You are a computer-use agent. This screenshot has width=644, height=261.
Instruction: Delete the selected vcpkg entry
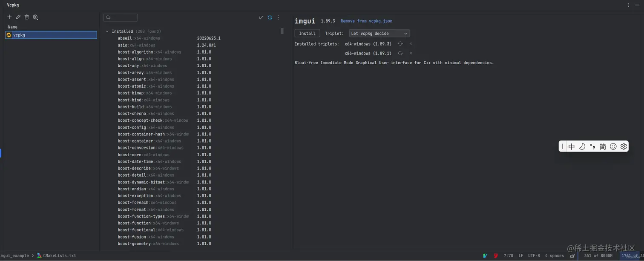(26, 17)
